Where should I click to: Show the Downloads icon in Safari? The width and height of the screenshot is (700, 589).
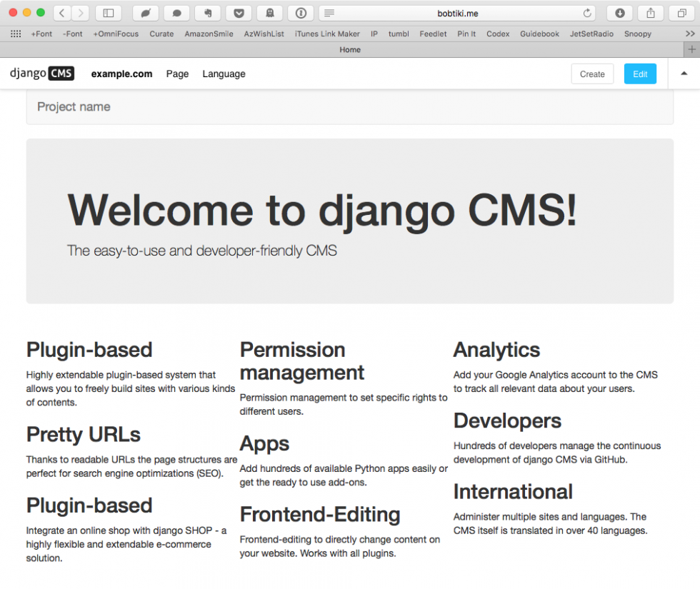[x=620, y=13]
